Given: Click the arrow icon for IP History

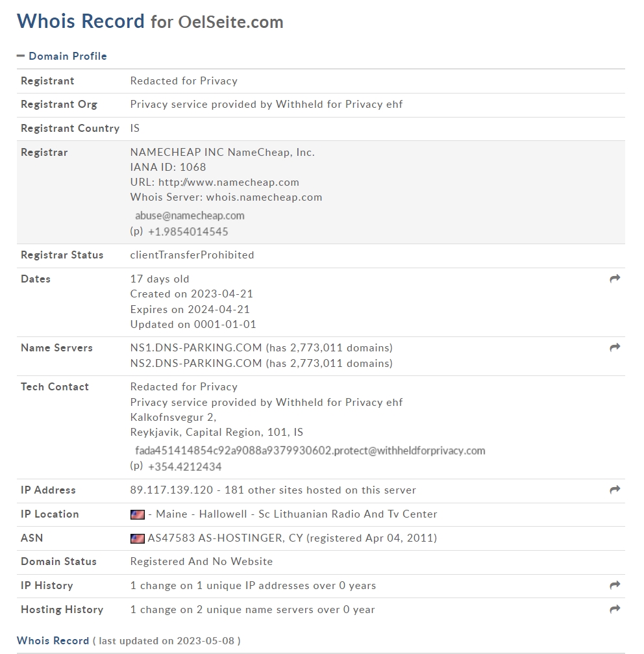Looking at the screenshot, I should point(615,585).
